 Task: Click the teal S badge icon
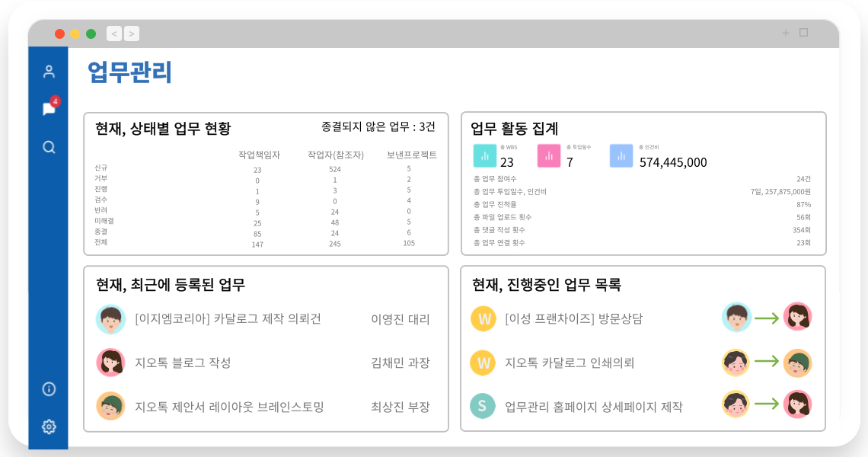point(483,406)
